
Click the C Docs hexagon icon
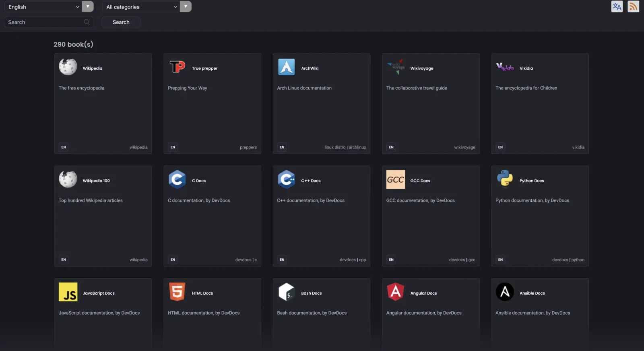click(177, 180)
